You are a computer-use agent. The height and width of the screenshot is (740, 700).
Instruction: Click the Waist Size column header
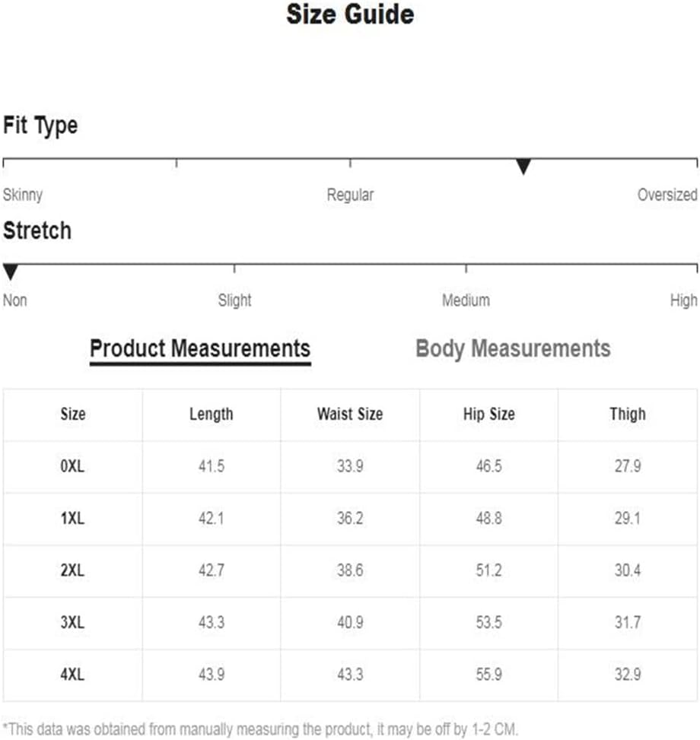[350, 414]
